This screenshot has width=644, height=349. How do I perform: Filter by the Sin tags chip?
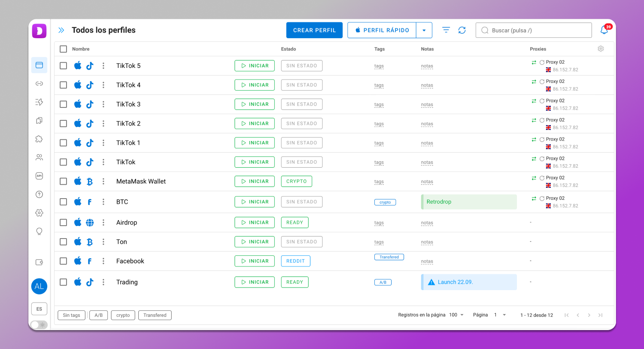[x=72, y=315]
